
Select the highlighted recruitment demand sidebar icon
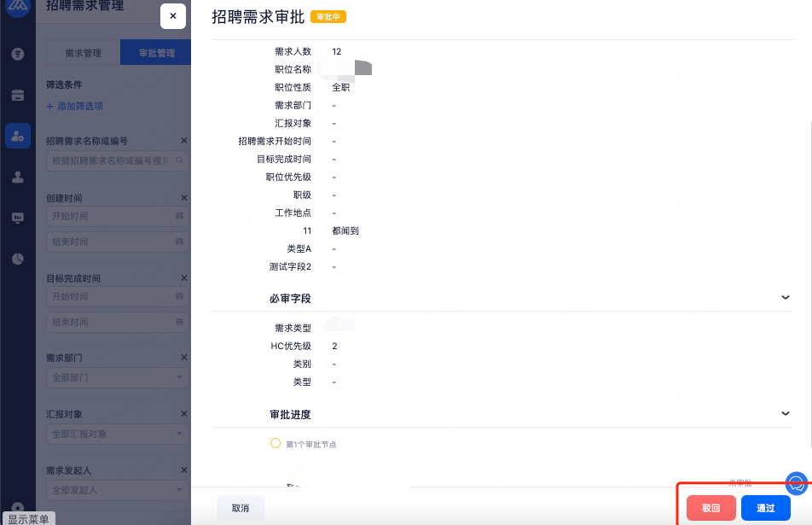18,136
